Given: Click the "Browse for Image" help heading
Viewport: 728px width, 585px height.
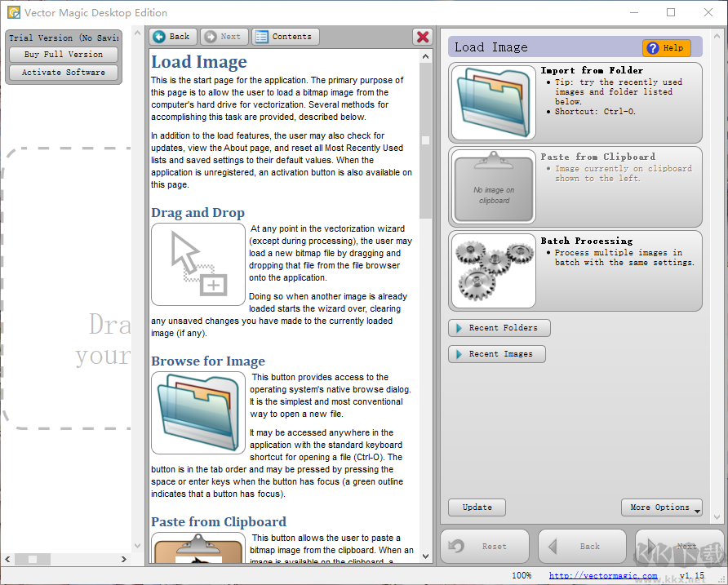Looking at the screenshot, I should pyautogui.click(x=208, y=361).
